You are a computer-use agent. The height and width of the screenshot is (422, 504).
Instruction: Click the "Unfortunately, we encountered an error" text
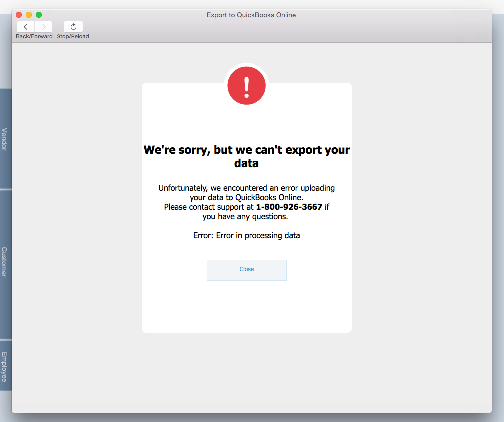247,192
